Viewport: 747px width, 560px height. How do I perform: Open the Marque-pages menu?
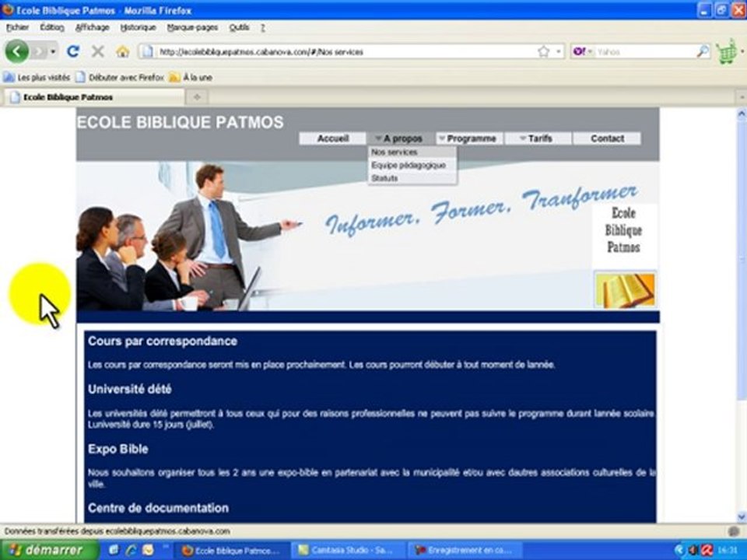click(192, 28)
